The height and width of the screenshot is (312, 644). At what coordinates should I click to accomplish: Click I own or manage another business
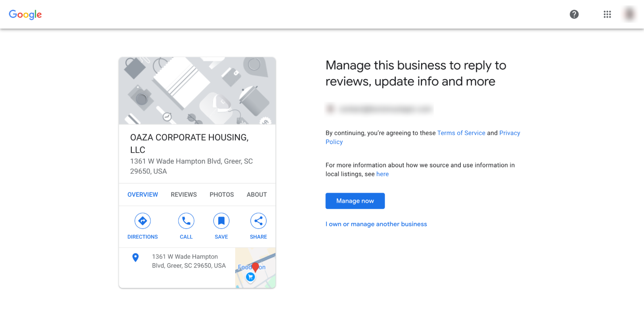pyautogui.click(x=376, y=224)
